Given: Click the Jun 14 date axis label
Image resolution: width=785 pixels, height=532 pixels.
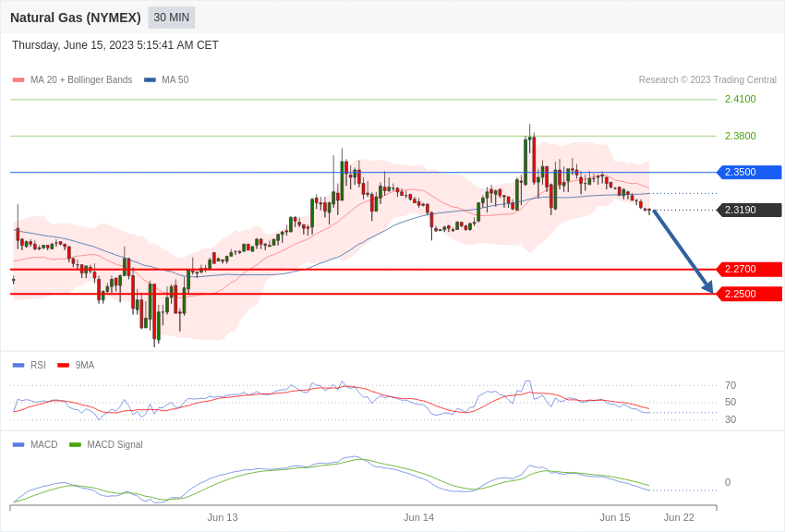Looking at the screenshot, I should (418, 517).
